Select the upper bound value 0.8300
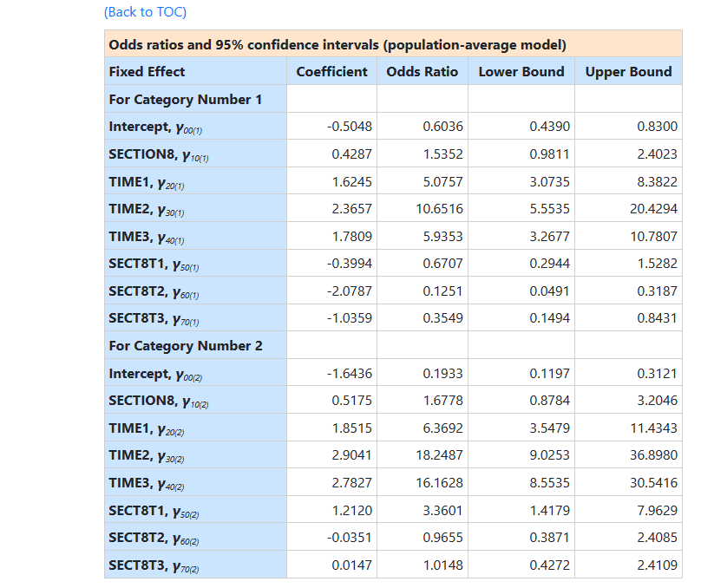 [x=657, y=127]
